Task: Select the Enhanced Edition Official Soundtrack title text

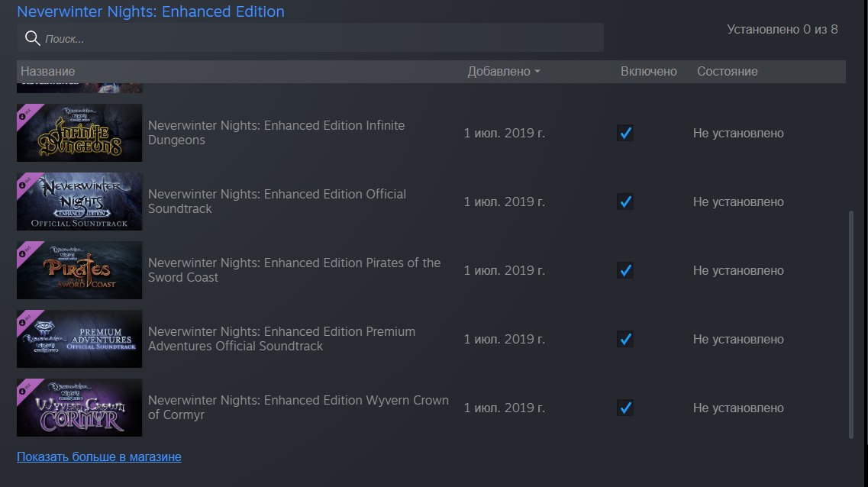Action: tap(277, 202)
